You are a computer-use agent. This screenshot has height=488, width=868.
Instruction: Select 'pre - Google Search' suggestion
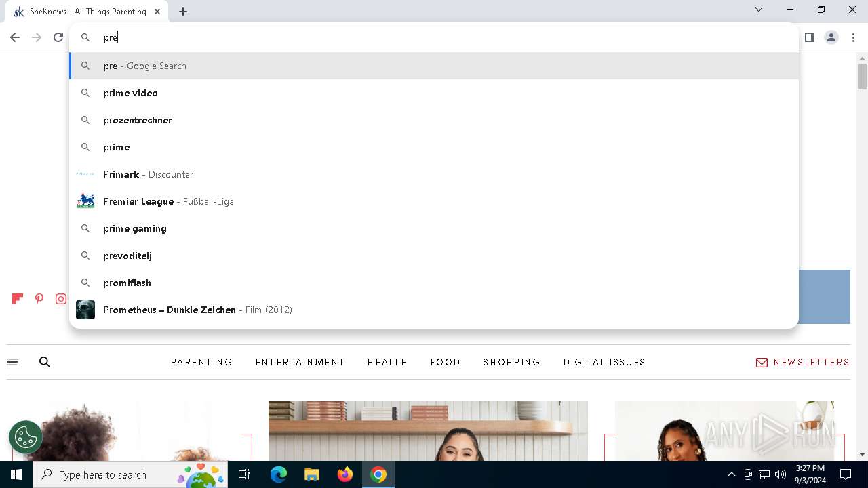434,66
